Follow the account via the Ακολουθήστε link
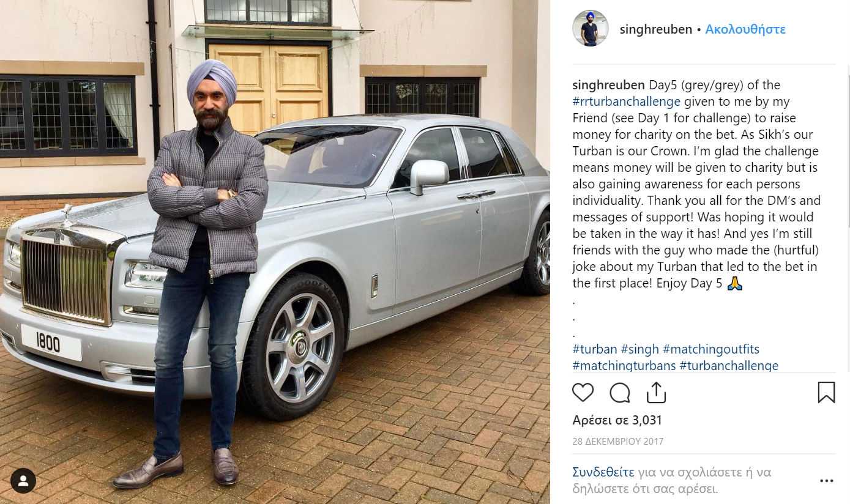 tap(745, 29)
